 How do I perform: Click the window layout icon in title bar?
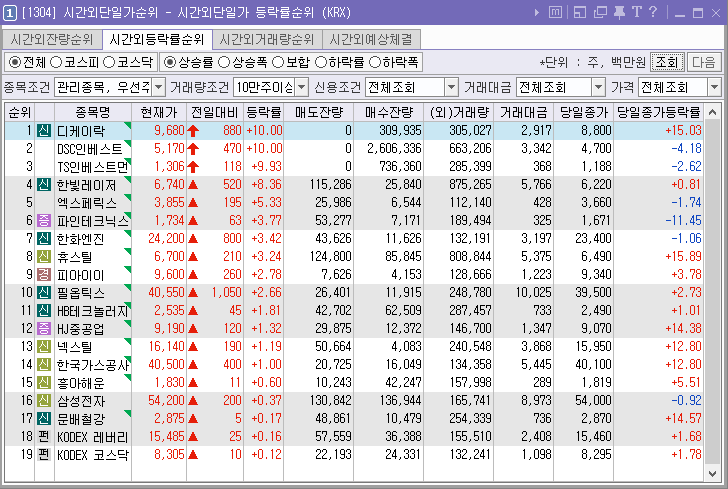(580, 12)
